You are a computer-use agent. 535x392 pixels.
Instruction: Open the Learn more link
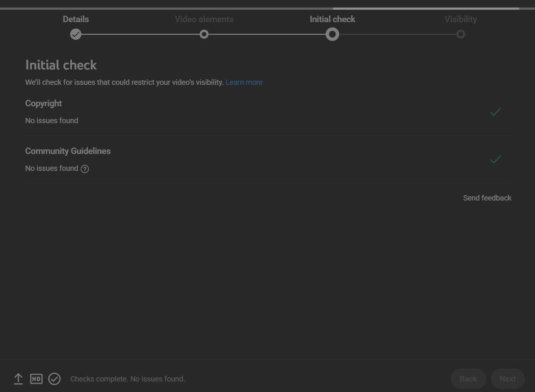pos(244,82)
